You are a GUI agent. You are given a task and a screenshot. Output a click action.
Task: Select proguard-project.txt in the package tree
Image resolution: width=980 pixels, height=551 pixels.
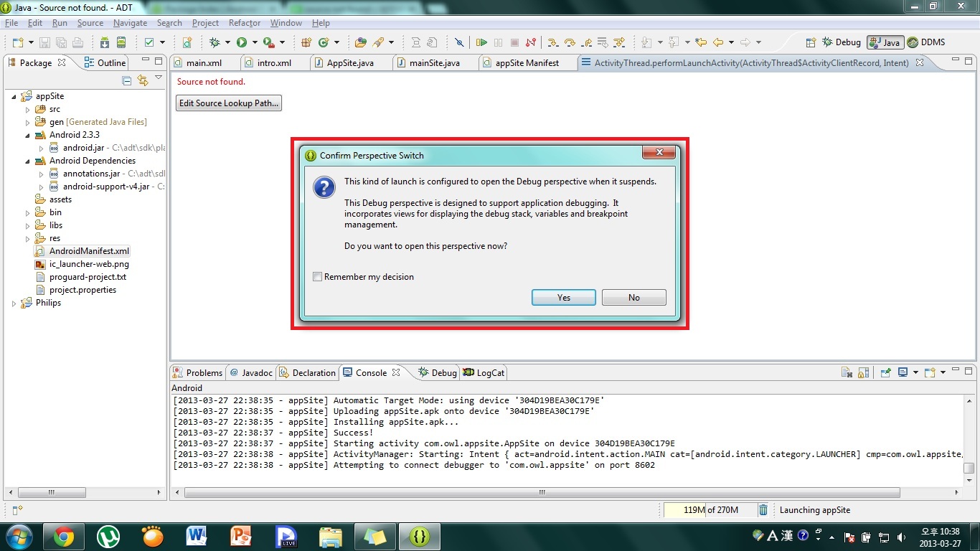pos(81,277)
